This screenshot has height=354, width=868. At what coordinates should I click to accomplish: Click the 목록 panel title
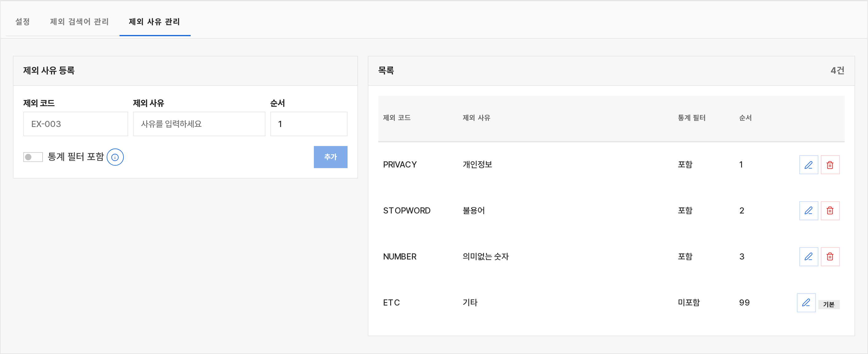[x=386, y=71]
